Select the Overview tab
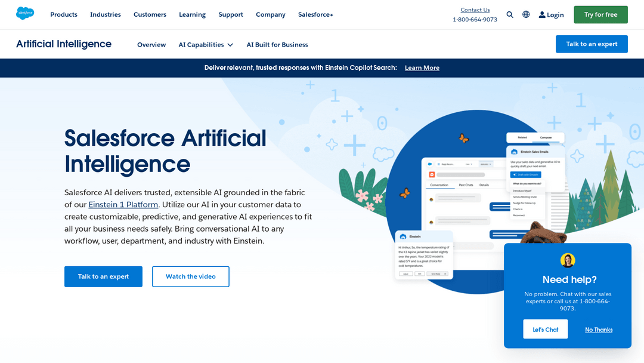The image size is (644, 363). pyautogui.click(x=151, y=45)
